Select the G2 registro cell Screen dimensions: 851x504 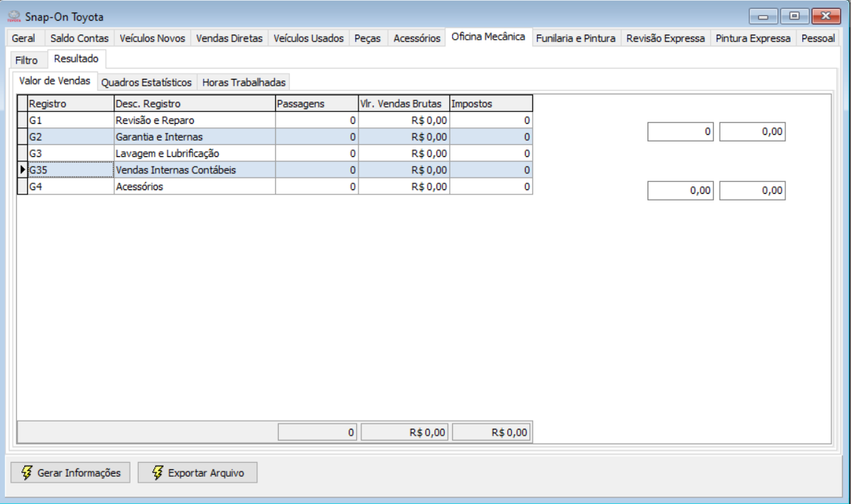pyautogui.click(x=71, y=137)
